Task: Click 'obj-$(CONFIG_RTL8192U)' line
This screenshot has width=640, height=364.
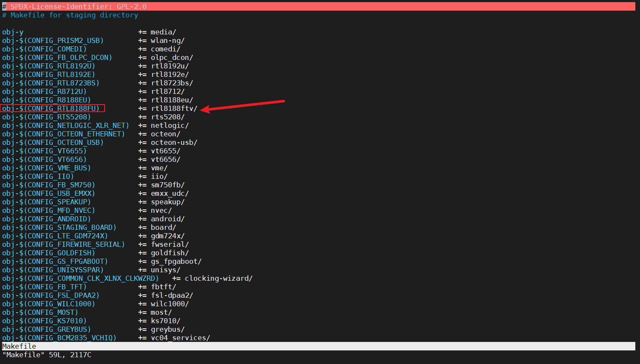Action: click(49, 66)
